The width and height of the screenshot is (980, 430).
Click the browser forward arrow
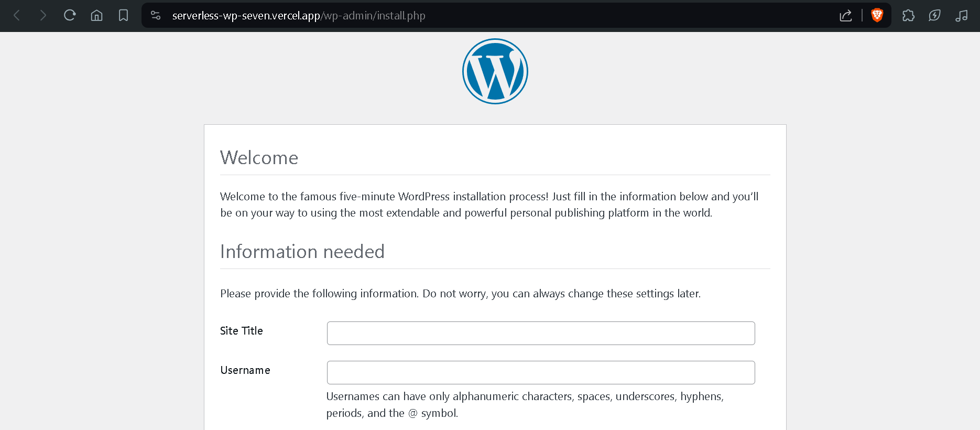click(x=43, y=16)
